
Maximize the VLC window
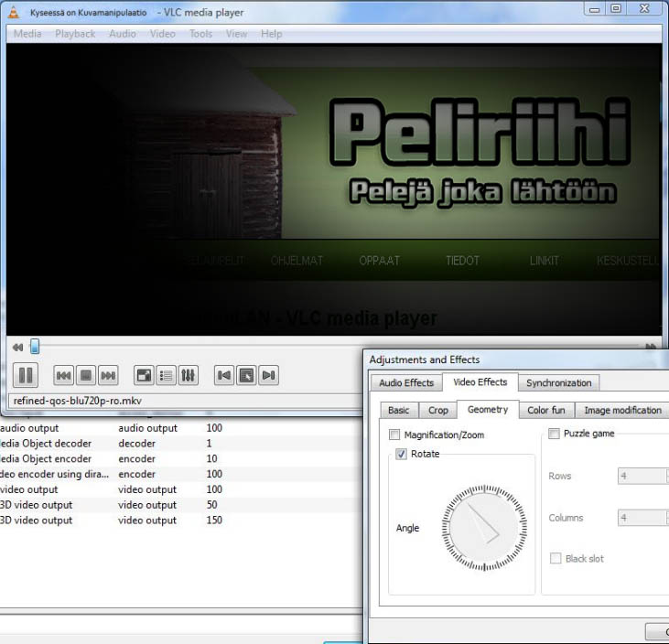(x=616, y=8)
